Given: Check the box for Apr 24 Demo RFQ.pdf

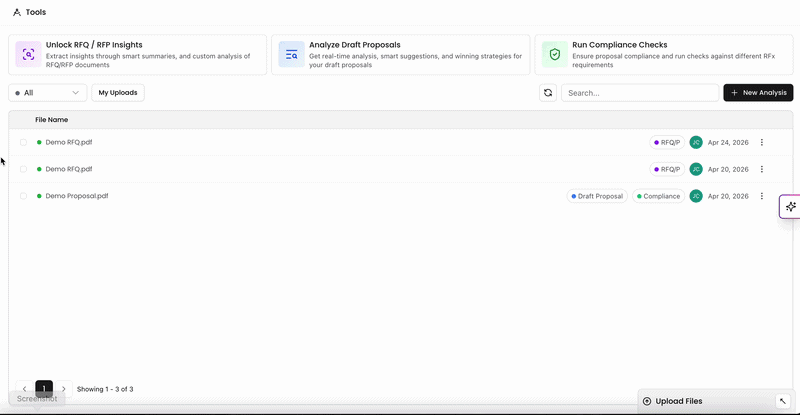Looking at the screenshot, I should click(23, 142).
